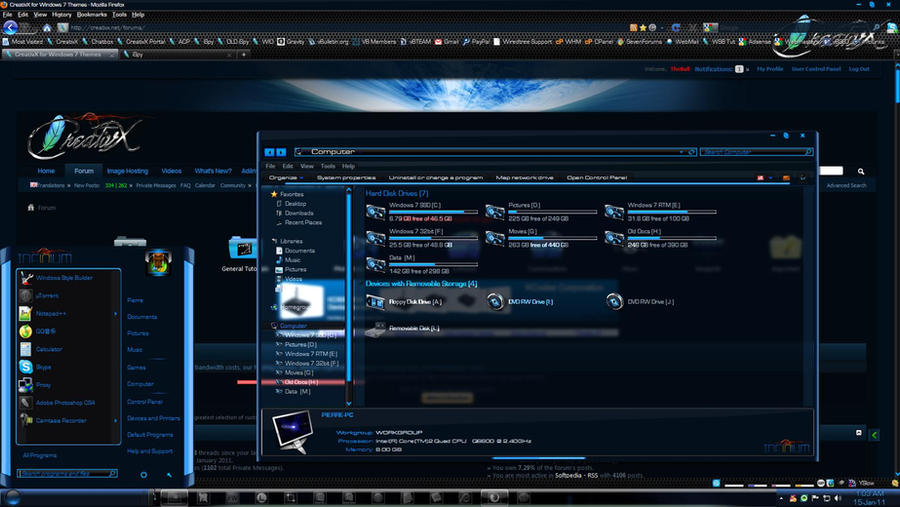Click the Start orb on taskbar

11,497
